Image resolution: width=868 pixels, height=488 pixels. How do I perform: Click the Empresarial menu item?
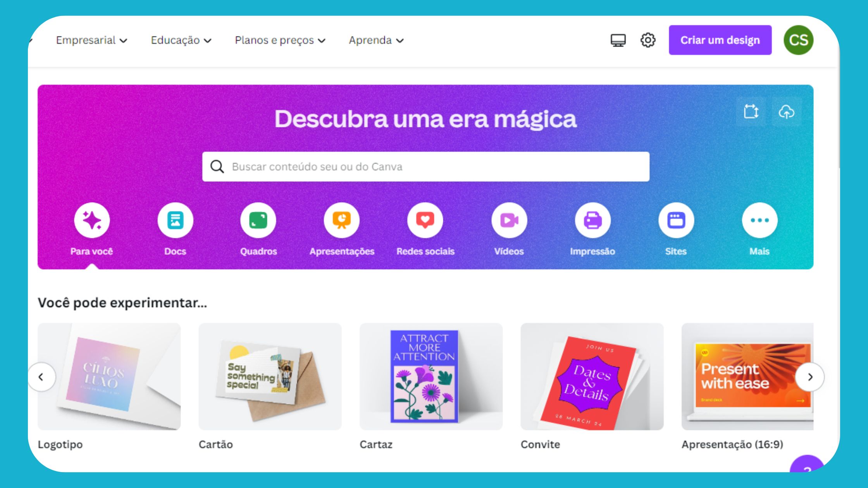[91, 40]
